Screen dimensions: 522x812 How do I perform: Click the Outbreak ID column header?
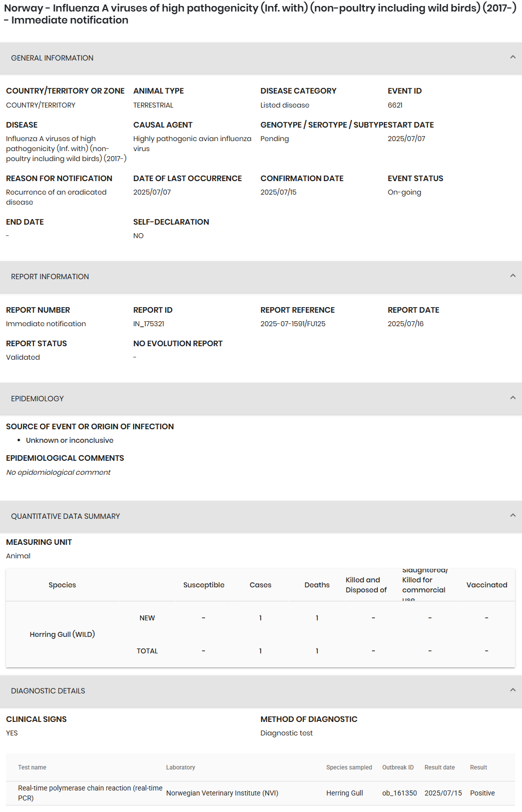[398, 767]
